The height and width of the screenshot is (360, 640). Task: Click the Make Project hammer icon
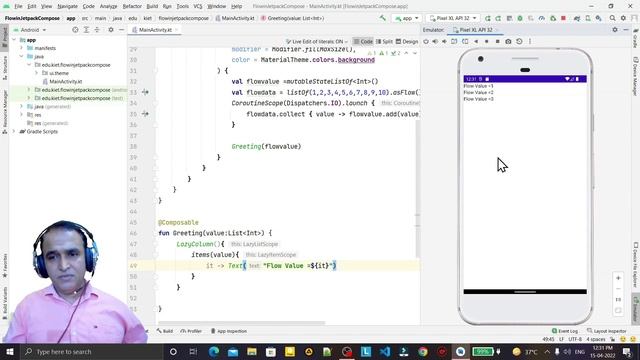382,18
